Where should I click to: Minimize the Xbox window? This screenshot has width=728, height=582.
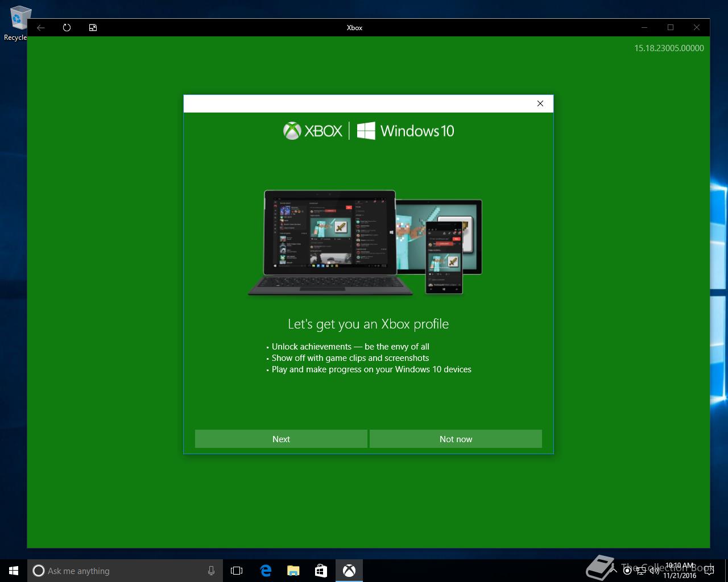pyautogui.click(x=644, y=27)
